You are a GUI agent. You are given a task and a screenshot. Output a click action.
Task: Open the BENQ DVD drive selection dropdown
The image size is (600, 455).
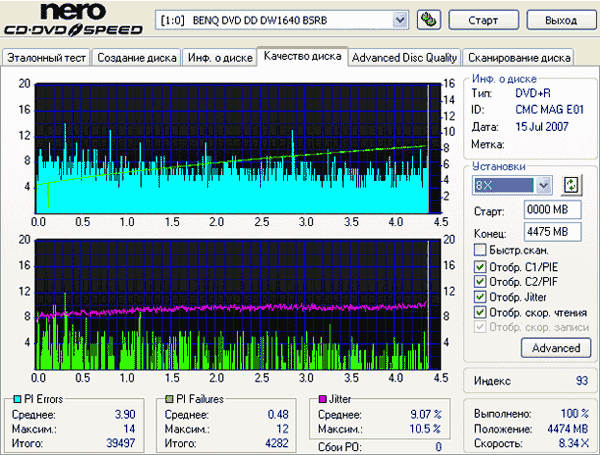[x=400, y=20]
